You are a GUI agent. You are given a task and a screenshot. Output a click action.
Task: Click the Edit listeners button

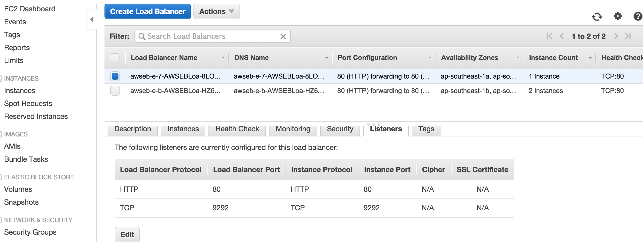(x=127, y=235)
